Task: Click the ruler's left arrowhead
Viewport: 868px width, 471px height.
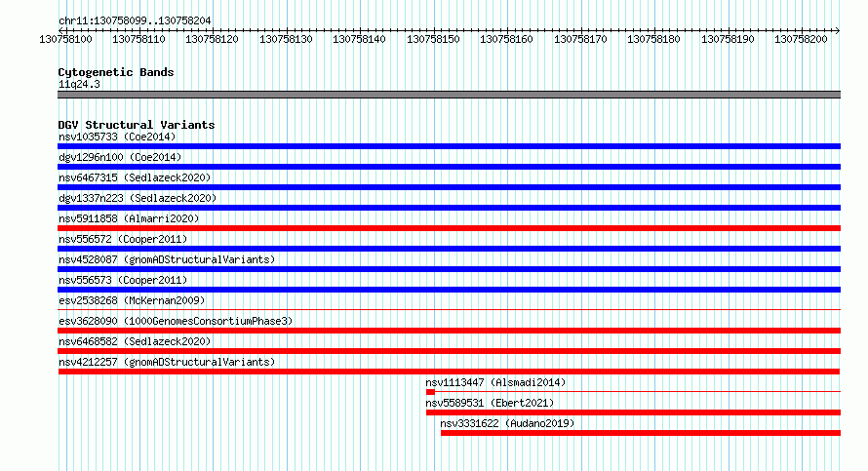Action: (x=60, y=30)
